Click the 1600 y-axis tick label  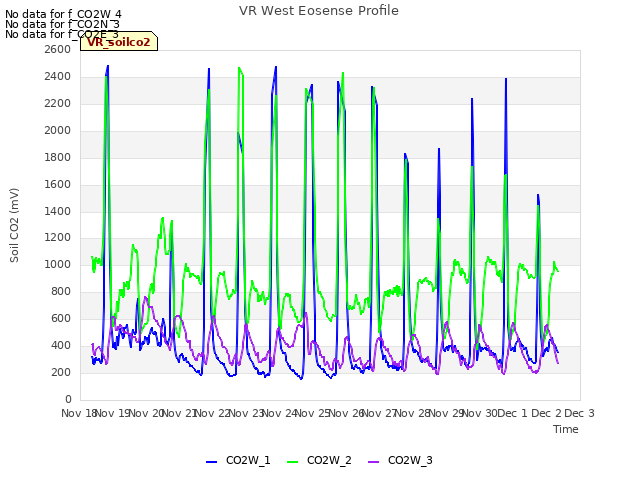click(x=58, y=184)
